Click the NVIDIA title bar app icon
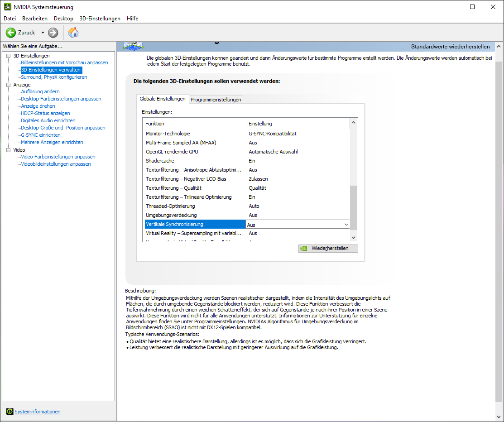This screenshot has height=422, width=504. (x=7, y=7)
